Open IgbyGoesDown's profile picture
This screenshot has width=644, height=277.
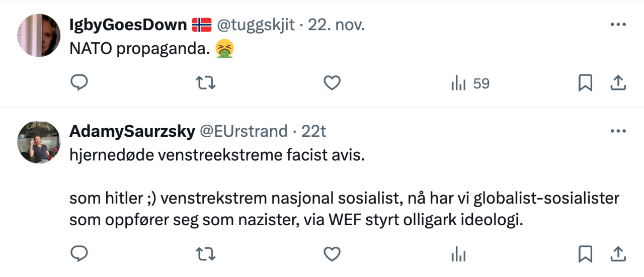pos(39,35)
